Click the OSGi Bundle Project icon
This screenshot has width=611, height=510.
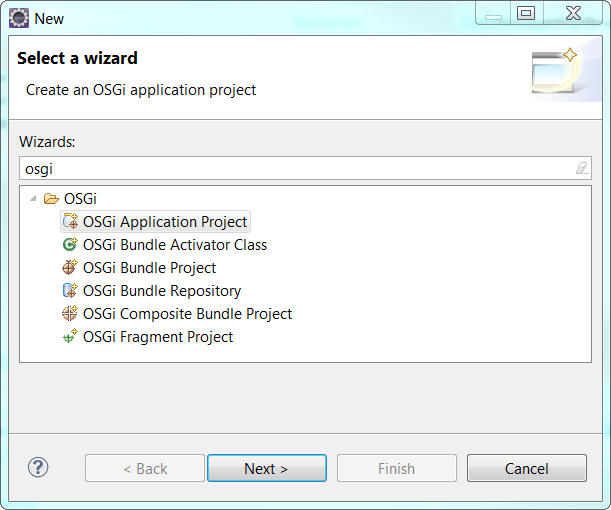tap(70, 268)
